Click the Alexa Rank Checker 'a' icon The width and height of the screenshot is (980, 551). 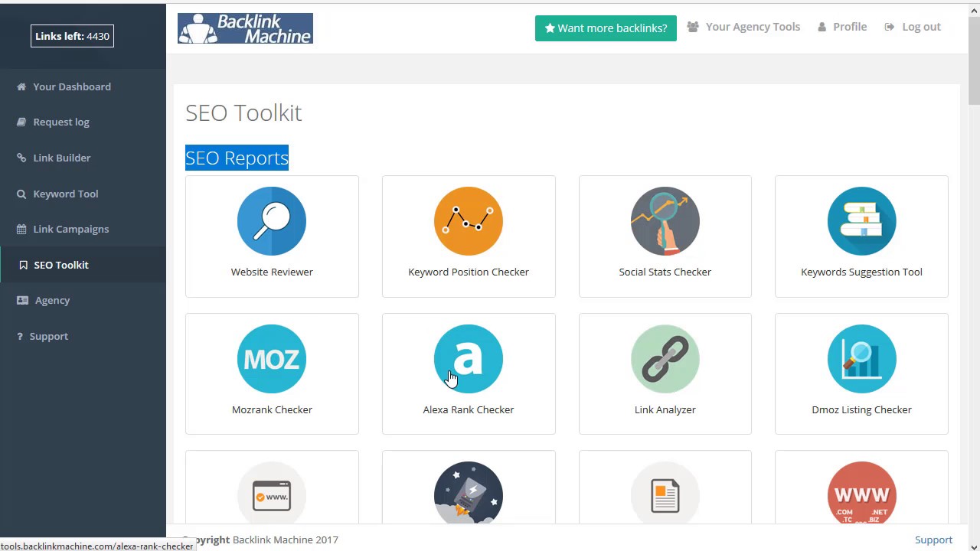point(469,359)
